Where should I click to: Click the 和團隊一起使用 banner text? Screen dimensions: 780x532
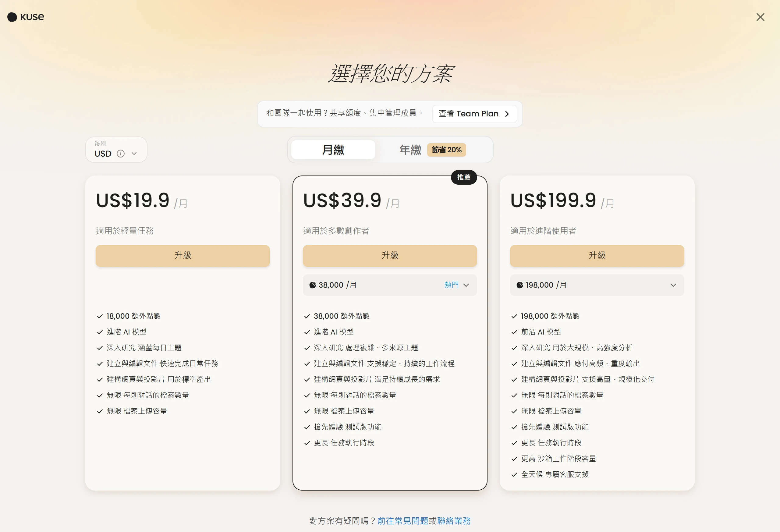click(344, 113)
